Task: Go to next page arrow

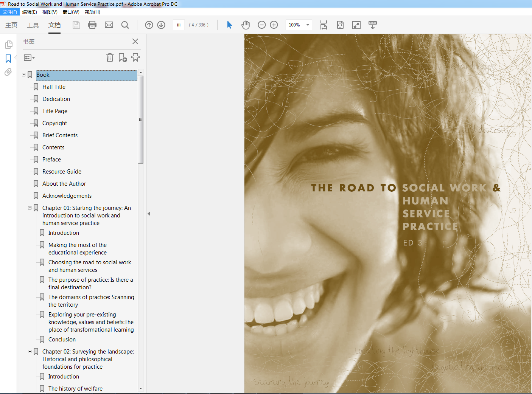Action: pyautogui.click(x=161, y=25)
